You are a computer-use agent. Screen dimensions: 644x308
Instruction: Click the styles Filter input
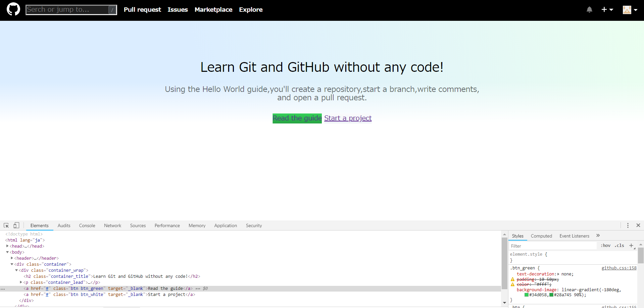coord(553,246)
